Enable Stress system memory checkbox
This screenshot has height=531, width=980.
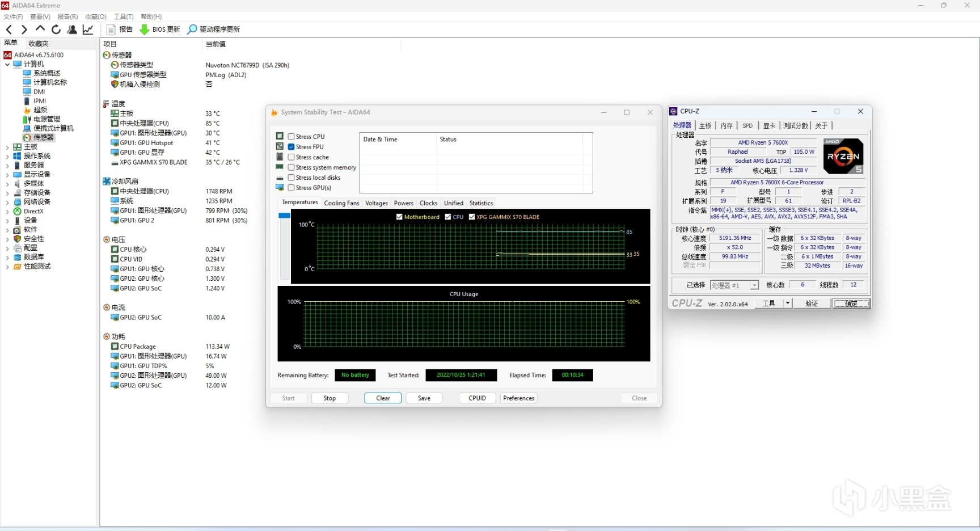(291, 167)
